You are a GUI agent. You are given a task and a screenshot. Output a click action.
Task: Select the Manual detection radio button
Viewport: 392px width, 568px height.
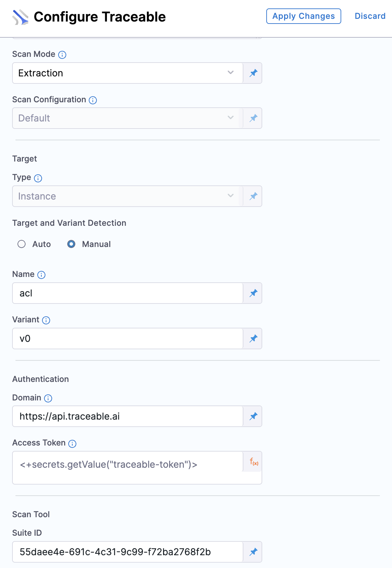[71, 244]
